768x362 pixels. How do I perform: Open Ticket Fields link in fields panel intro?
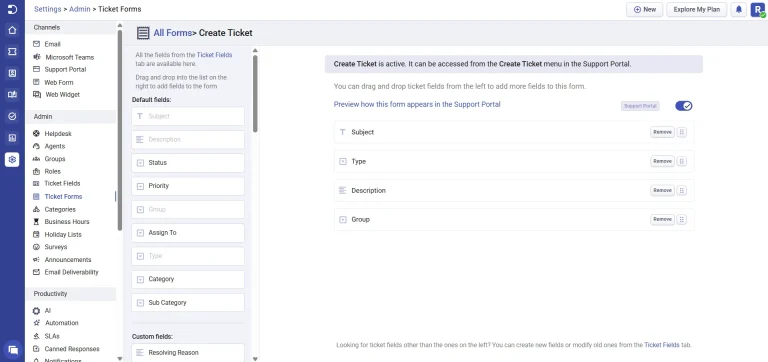214,55
